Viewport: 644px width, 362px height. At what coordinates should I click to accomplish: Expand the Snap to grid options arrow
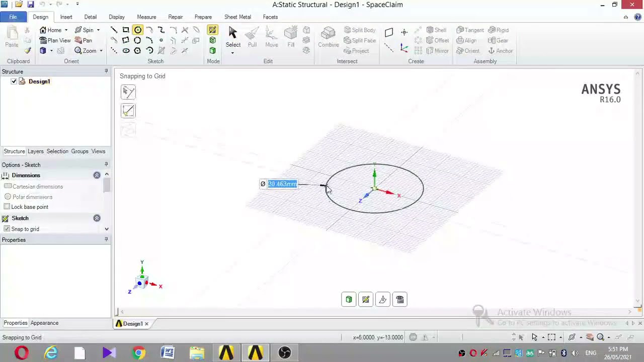point(107,229)
